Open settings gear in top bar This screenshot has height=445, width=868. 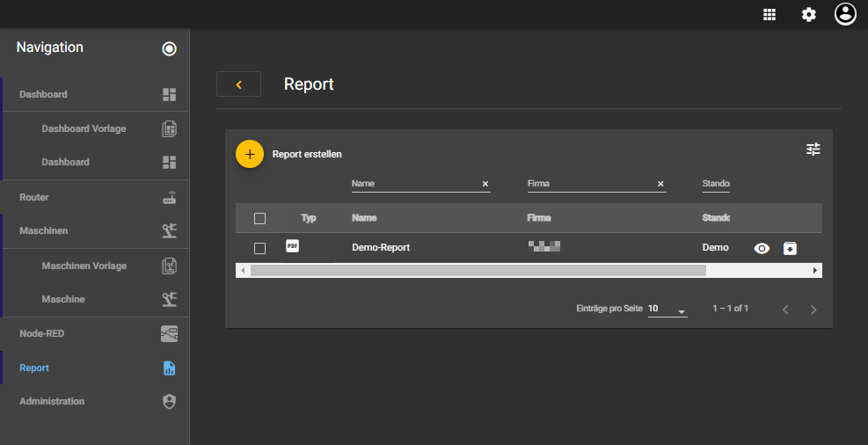[x=808, y=14]
